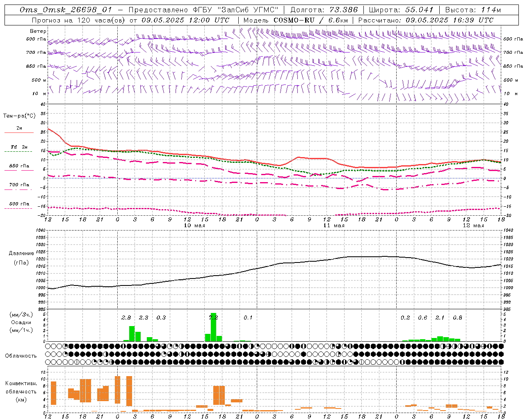This screenshot has height=420, width=525.
Task: Select the 11 мая date label
Action: pyautogui.click(x=334, y=225)
